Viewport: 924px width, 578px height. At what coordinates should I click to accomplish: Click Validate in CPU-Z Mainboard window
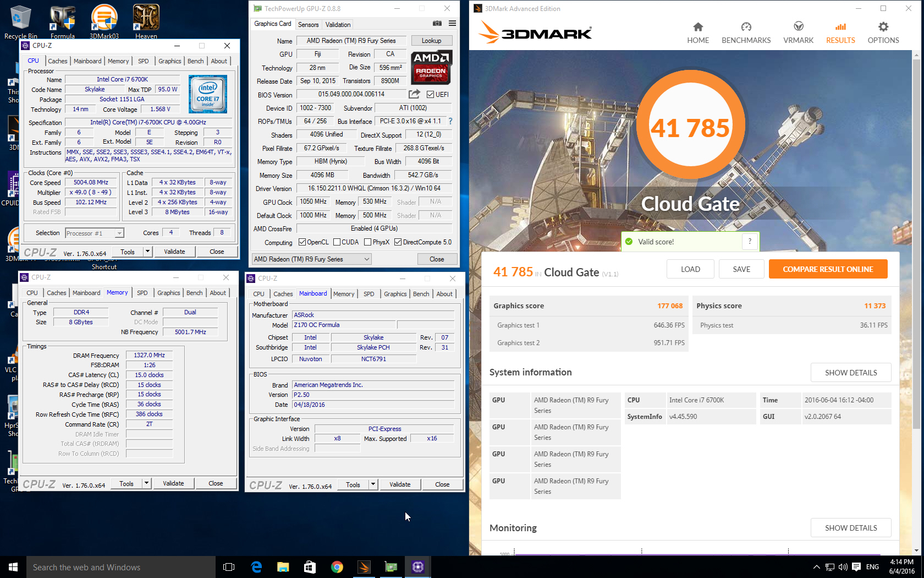coord(400,484)
